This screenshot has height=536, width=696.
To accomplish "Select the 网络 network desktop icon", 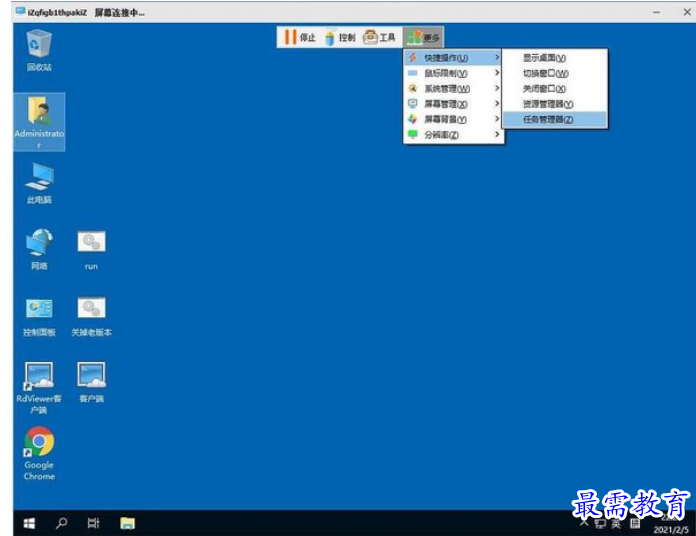I will [39, 249].
